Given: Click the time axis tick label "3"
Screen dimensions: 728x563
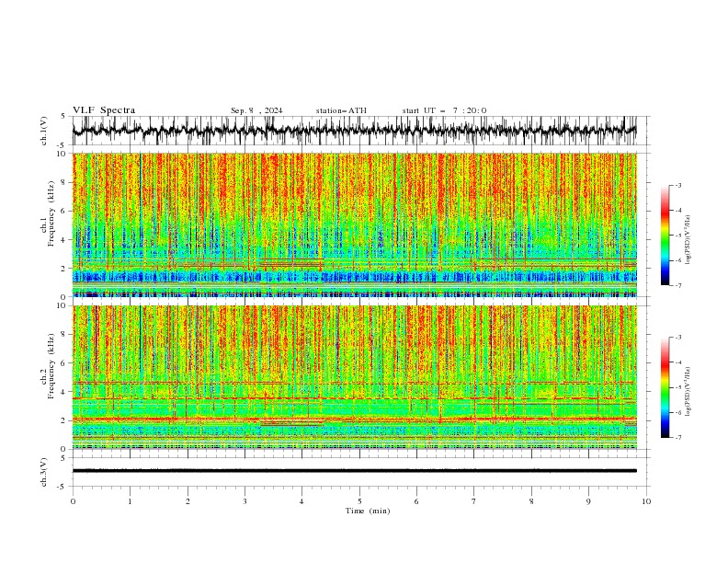Looking at the screenshot, I should pos(245,501).
